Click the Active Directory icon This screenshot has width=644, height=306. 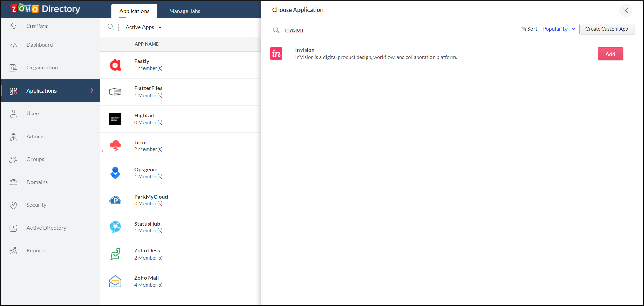tap(13, 228)
